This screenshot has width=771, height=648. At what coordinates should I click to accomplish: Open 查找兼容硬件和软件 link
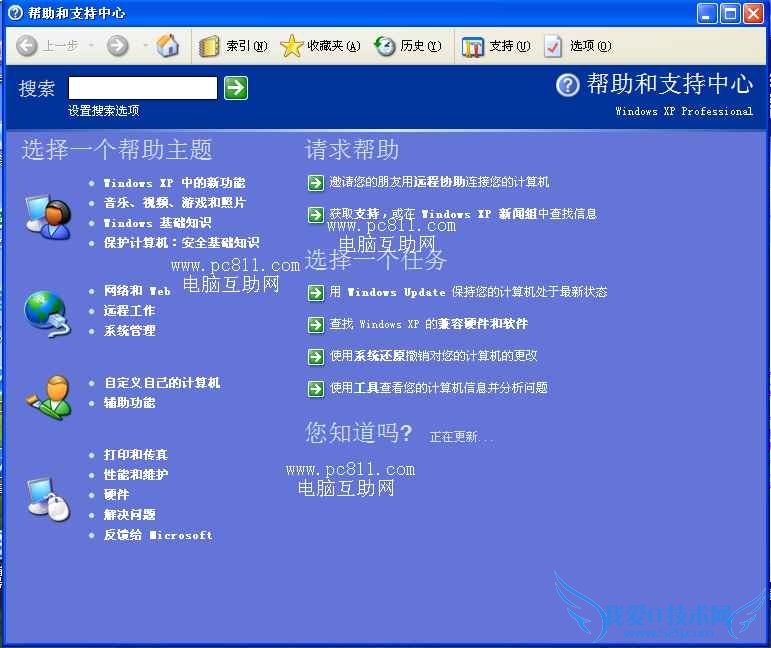click(x=429, y=324)
